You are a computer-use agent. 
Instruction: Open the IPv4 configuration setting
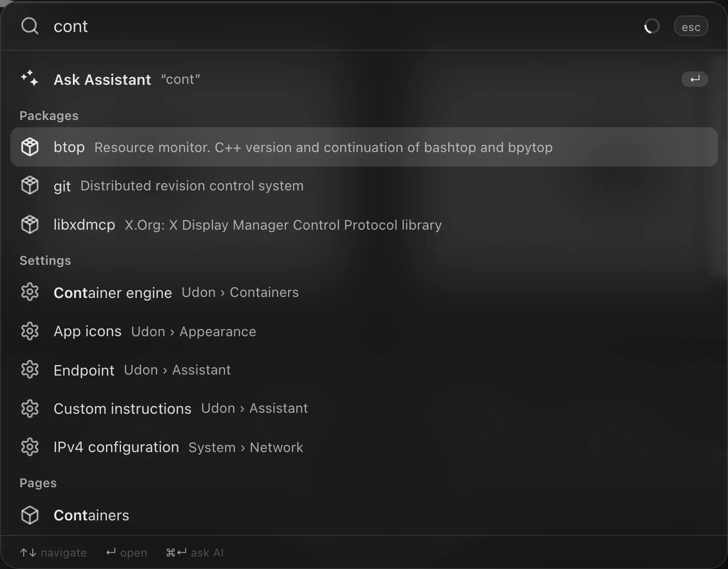click(364, 447)
